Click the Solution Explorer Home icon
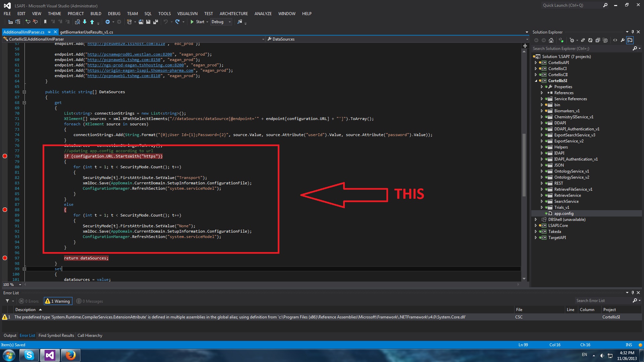 pos(551,40)
